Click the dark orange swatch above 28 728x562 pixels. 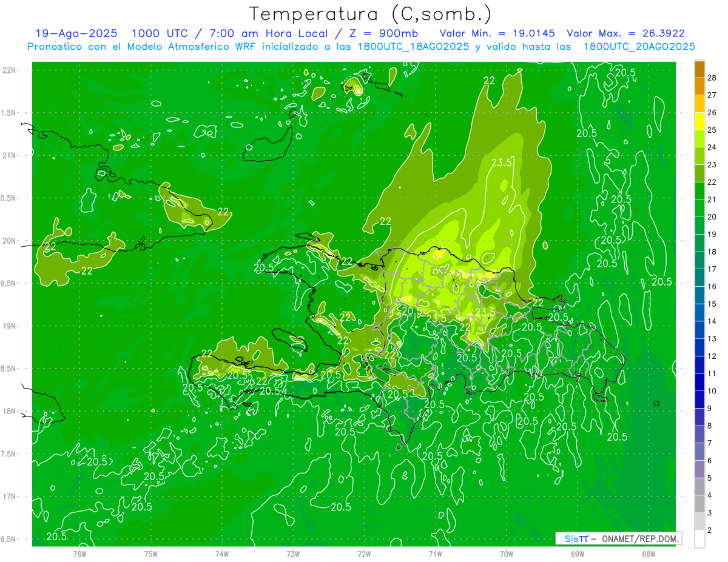tap(699, 69)
